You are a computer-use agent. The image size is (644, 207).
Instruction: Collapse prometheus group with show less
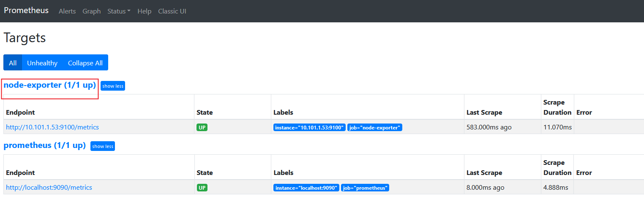[x=103, y=146]
